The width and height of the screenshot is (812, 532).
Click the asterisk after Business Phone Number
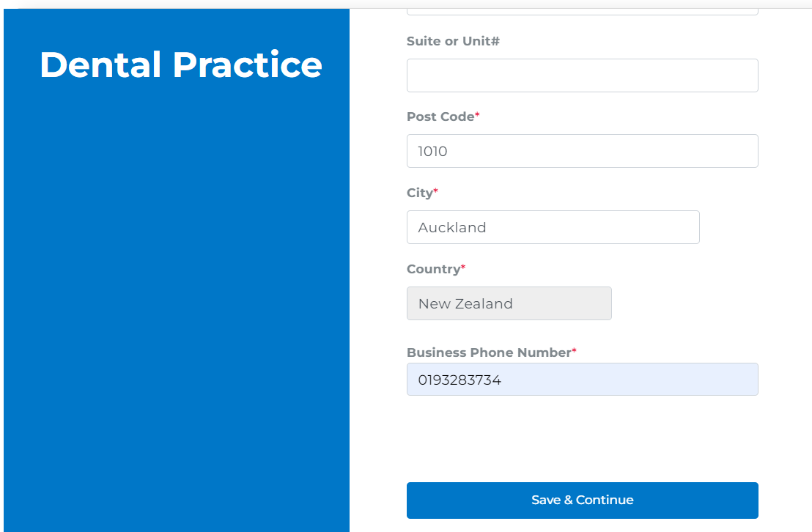tap(575, 352)
